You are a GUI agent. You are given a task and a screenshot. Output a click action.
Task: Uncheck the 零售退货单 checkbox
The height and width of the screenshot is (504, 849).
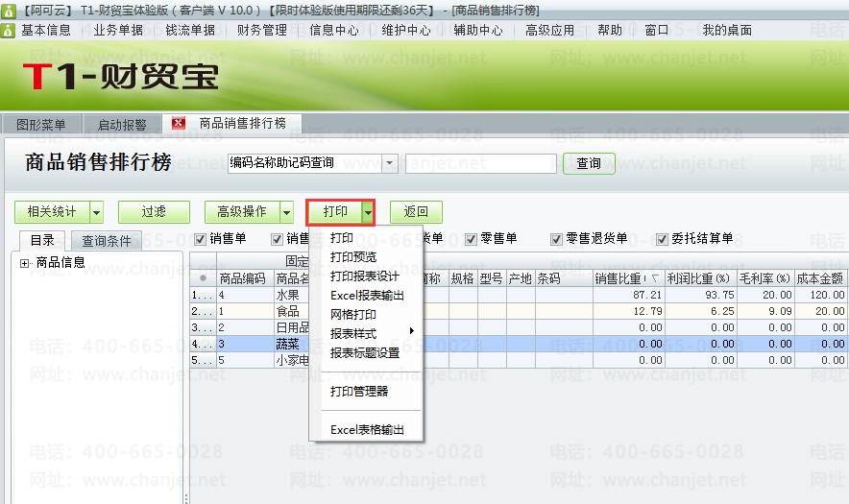click(x=556, y=239)
